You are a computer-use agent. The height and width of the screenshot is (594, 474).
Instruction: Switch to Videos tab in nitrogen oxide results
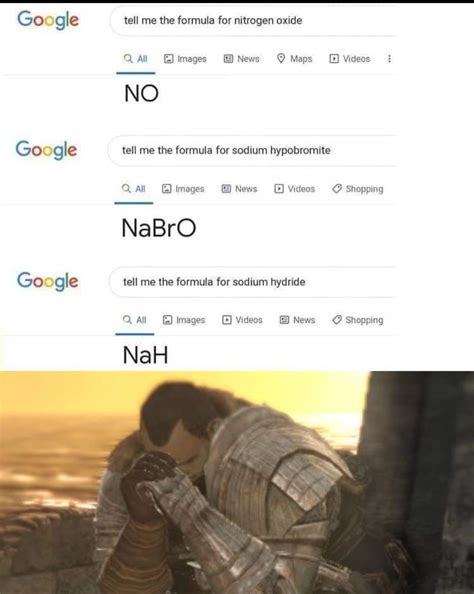click(x=349, y=59)
